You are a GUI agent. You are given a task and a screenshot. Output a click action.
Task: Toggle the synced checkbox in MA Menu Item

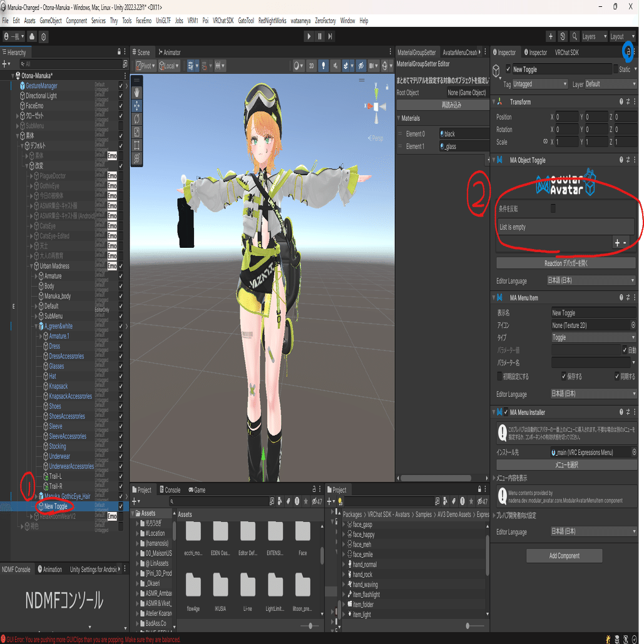point(617,376)
